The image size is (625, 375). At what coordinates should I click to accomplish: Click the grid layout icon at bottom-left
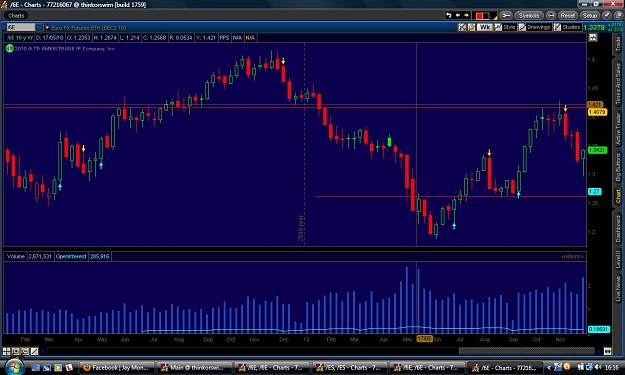click(6, 351)
